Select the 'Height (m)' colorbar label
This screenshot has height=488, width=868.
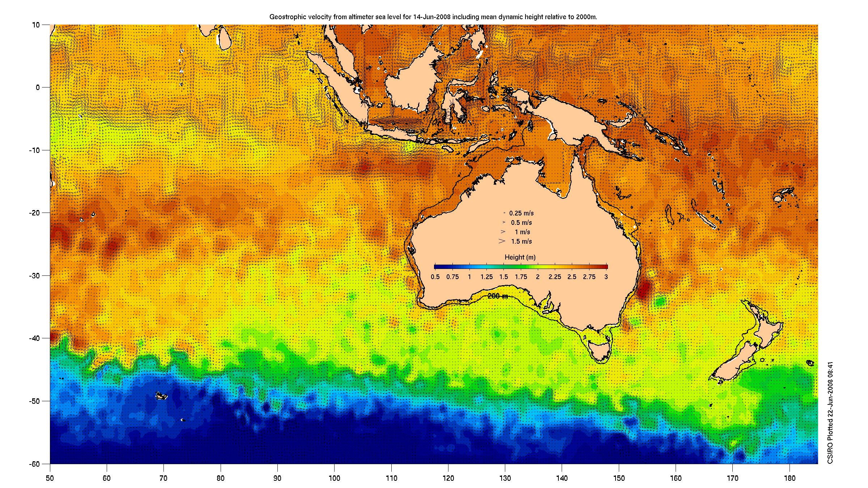520,257
